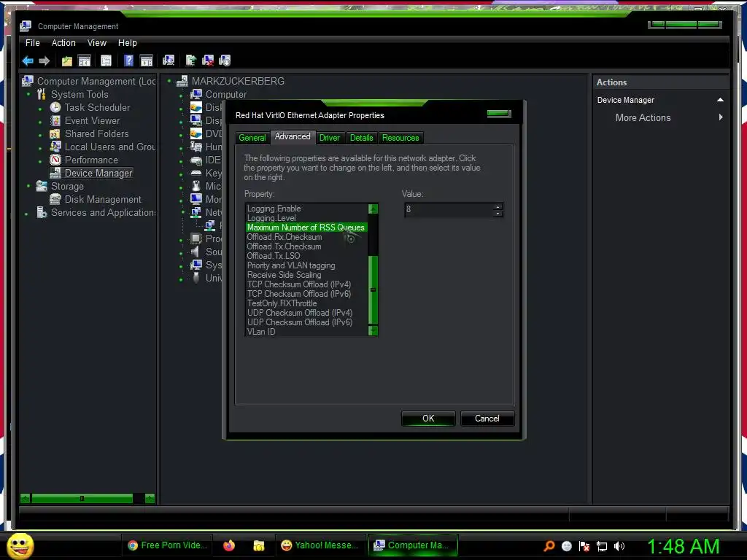Select the Disk Management icon in tree
747x560 pixels.
pyautogui.click(x=55, y=199)
